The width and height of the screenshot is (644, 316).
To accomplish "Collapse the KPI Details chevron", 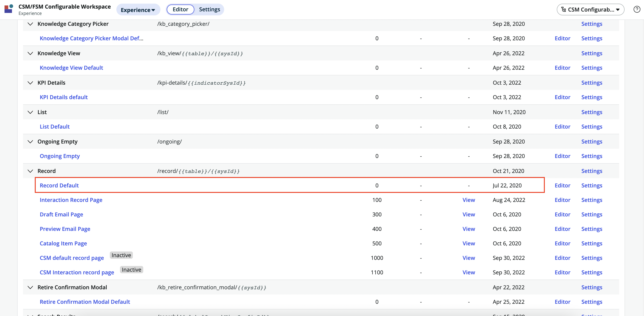I will coord(30,83).
